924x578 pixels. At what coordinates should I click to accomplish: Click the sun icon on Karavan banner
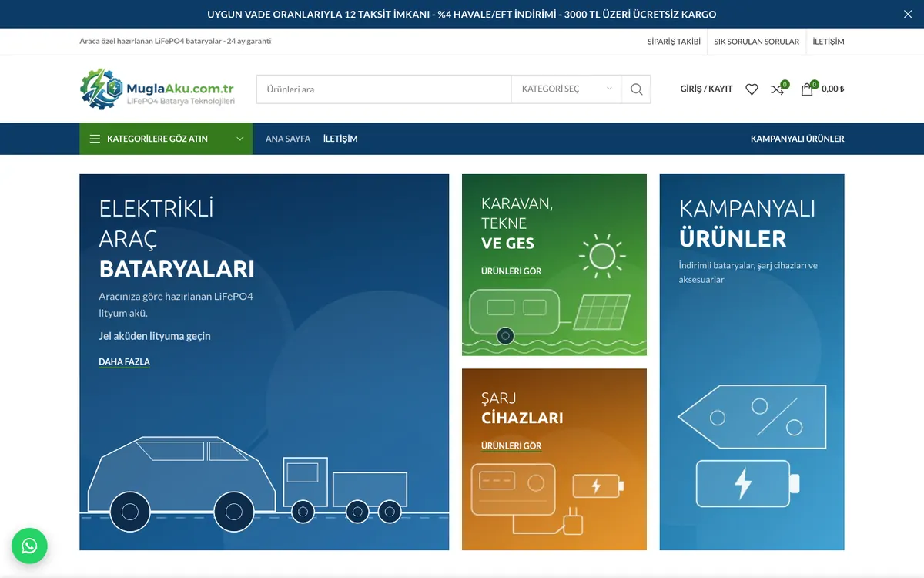602,256
